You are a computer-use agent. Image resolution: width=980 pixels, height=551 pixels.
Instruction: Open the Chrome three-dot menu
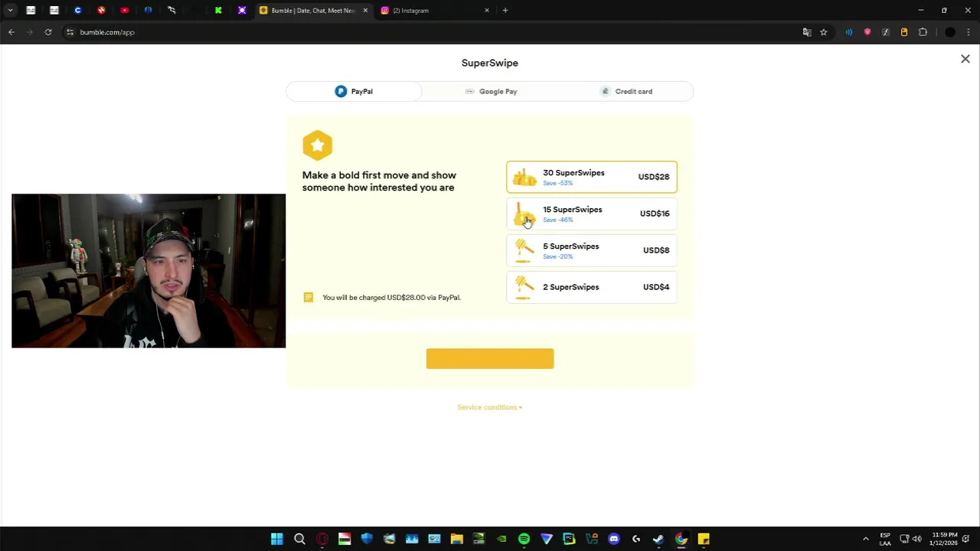coord(969,32)
